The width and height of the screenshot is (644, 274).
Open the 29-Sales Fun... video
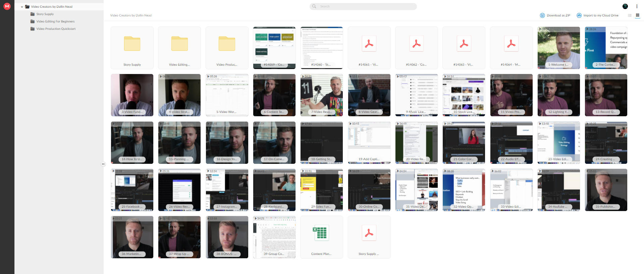pyautogui.click(x=322, y=190)
